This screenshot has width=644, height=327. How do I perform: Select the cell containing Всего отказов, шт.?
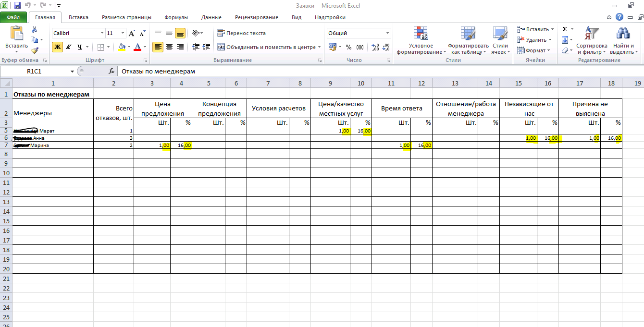tap(113, 113)
